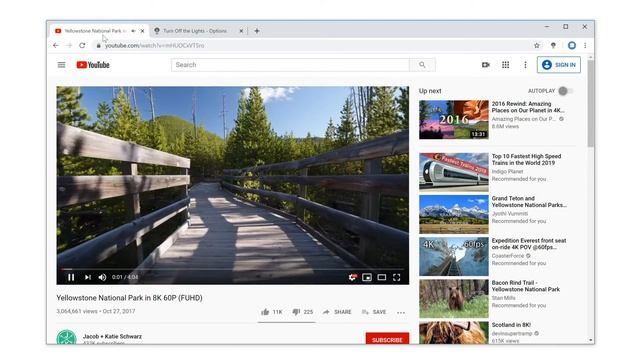Open Scotland in 8K thumbnail
This screenshot has height=360, width=640.
pyautogui.click(x=453, y=333)
